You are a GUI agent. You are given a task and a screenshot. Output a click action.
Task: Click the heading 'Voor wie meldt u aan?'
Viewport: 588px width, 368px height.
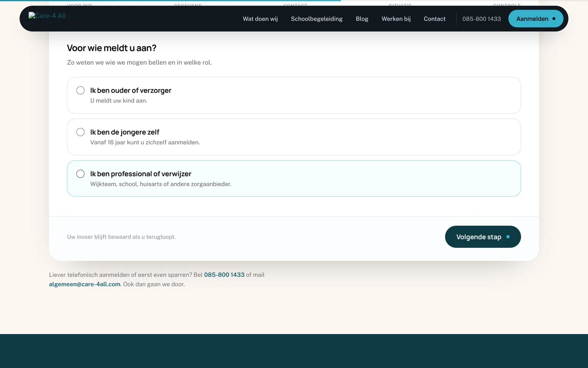pyautogui.click(x=112, y=48)
